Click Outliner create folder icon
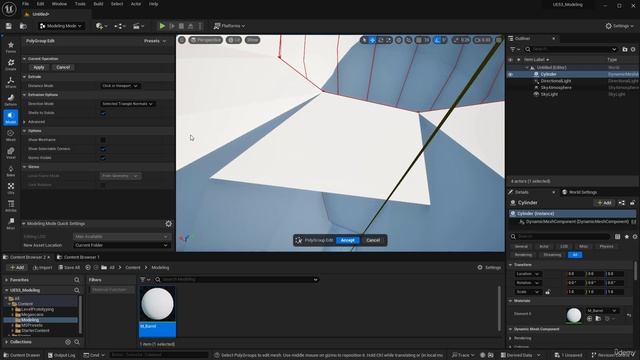The width and height of the screenshot is (640, 360). click(624, 49)
